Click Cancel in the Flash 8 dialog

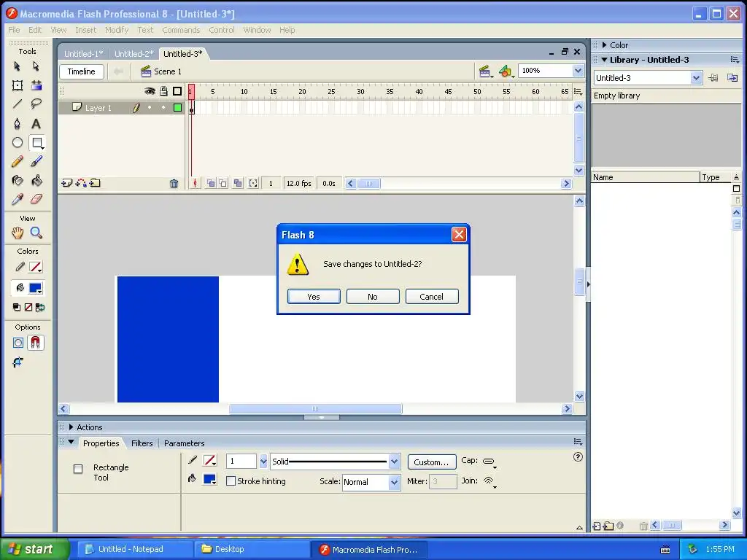click(432, 297)
